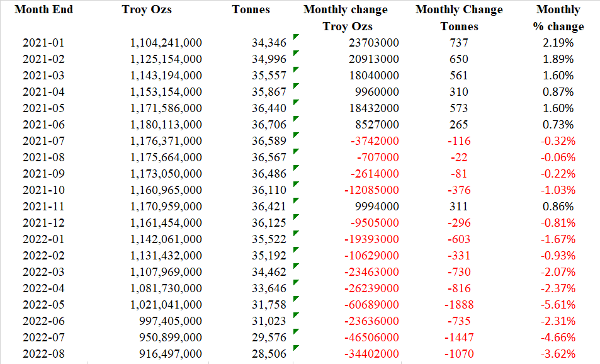Click the Tonnes column header cell
Screen dimensions: 600x364
coord(251,9)
